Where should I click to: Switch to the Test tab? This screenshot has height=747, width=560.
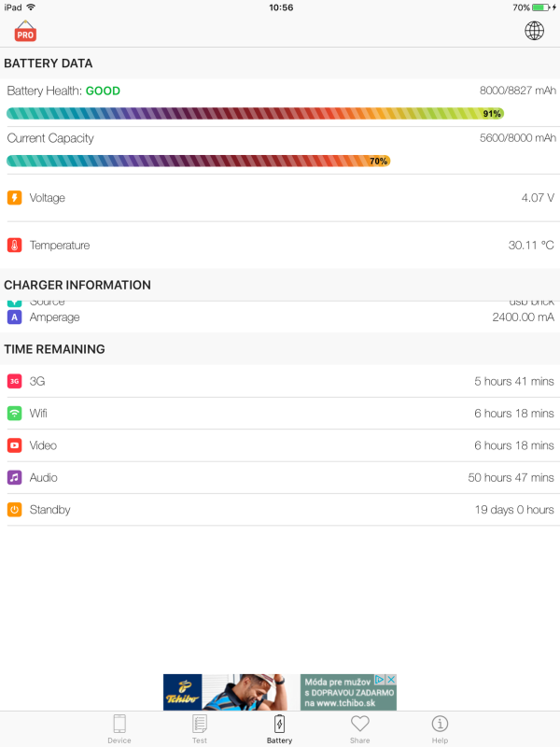point(200,728)
